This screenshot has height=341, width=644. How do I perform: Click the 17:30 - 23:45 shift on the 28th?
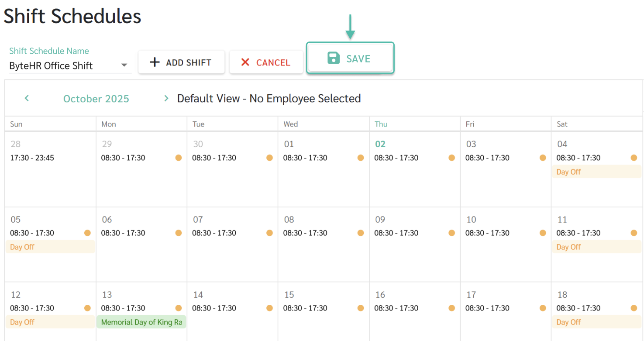point(32,158)
